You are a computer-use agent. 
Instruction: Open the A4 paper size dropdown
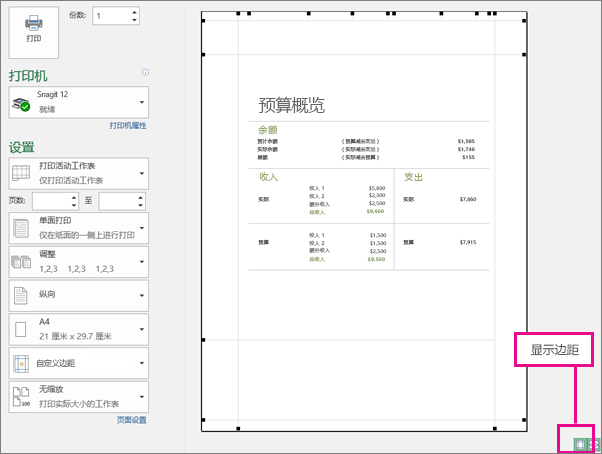(79, 329)
